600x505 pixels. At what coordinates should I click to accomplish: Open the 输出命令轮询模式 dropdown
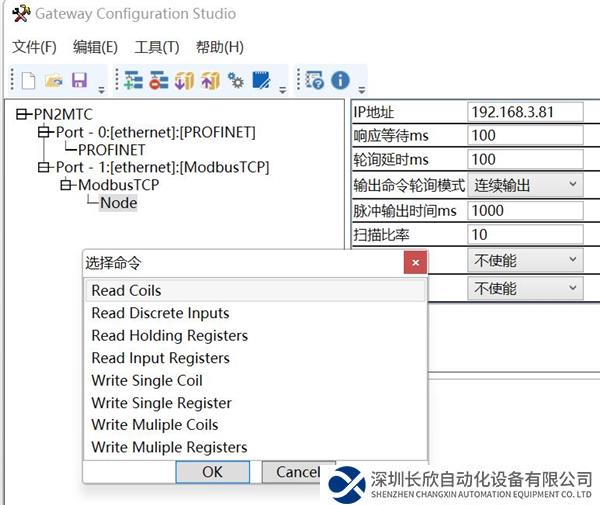point(525,185)
